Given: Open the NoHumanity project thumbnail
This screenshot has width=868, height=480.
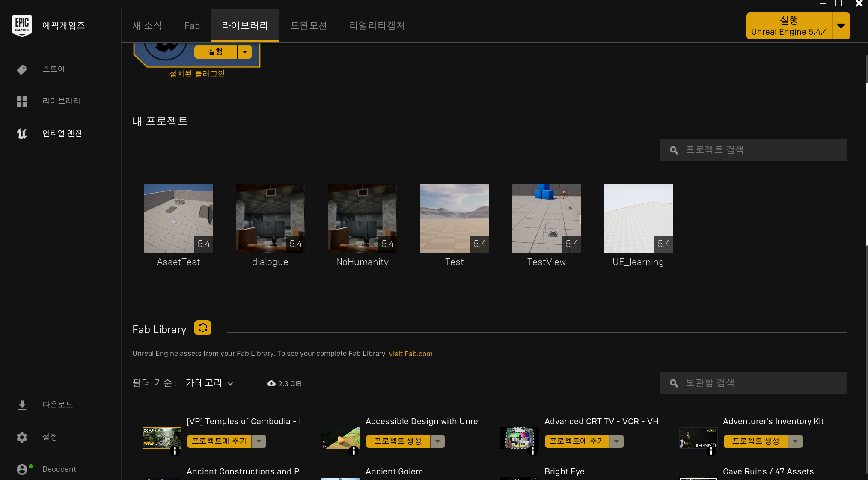Looking at the screenshot, I should tap(363, 218).
